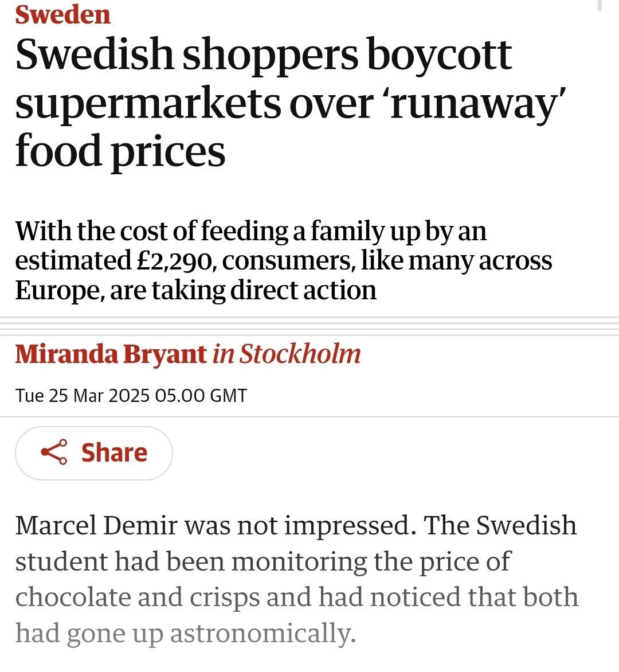The width and height of the screenshot is (619, 672).
Task: Click the striped divider above the byline
Action: tap(309, 326)
